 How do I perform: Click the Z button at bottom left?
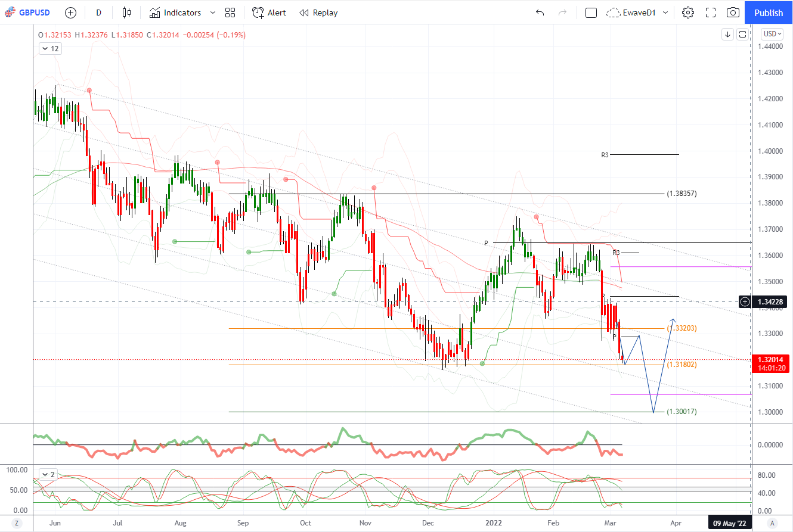(x=17, y=522)
